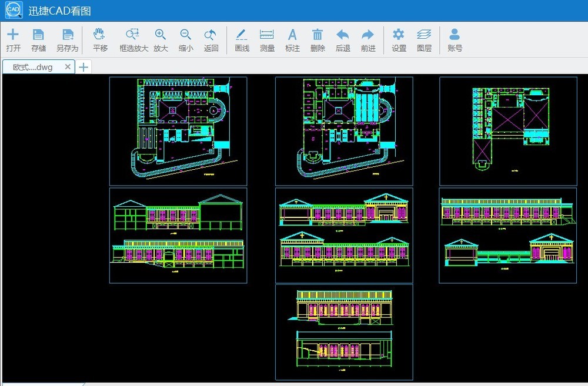Screen dimensions: 588x386
Task: Open the 账号 account profile
Action: click(455, 40)
